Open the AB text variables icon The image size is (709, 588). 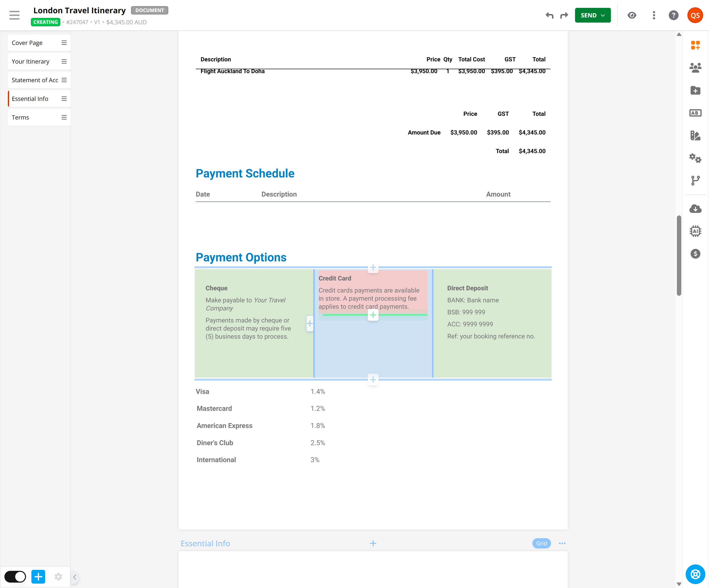click(x=695, y=113)
